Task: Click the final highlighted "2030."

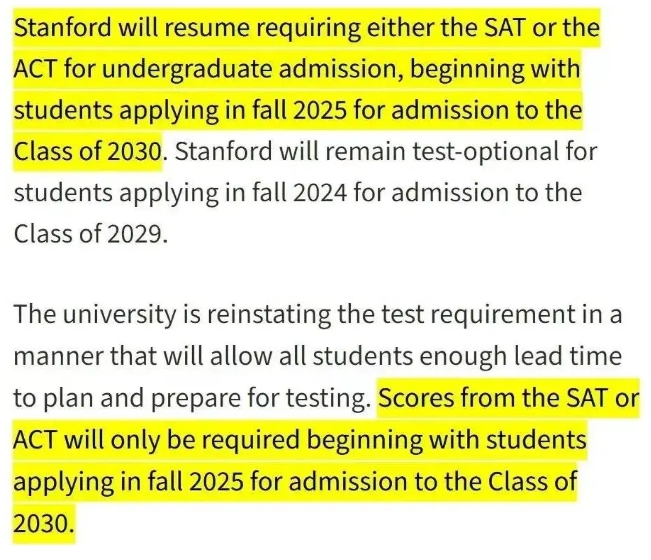Action: tap(44, 523)
